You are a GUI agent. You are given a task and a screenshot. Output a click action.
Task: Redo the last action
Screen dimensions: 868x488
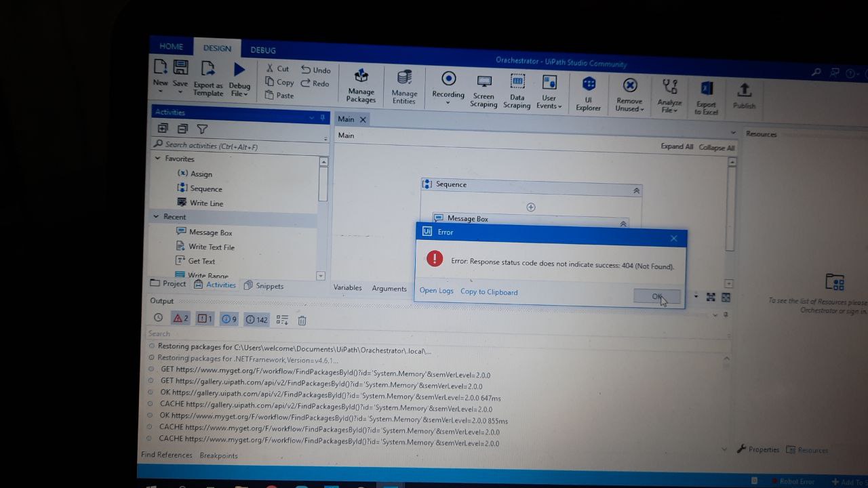(x=315, y=83)
